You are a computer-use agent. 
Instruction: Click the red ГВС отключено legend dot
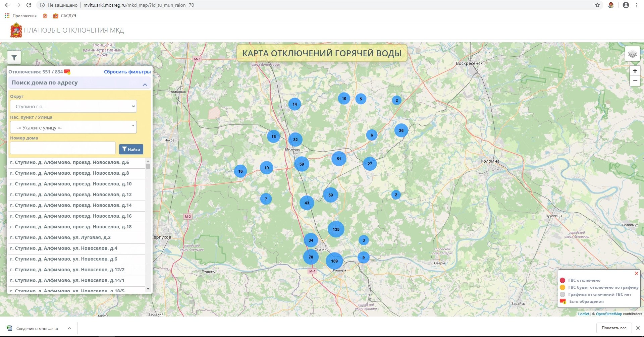click(562, 280)
